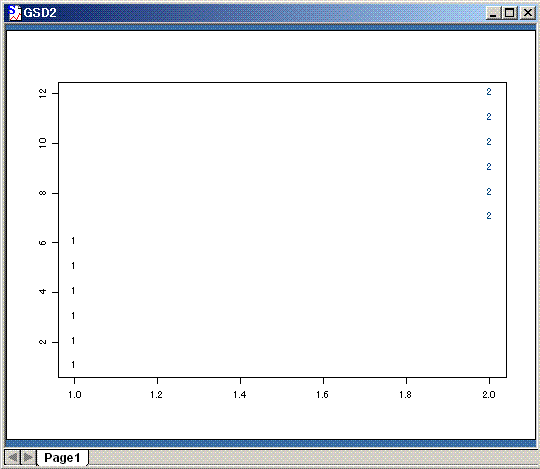Click the S-PLUS graph window icon
Screen dimensions: 540x469
pos(14,13)
